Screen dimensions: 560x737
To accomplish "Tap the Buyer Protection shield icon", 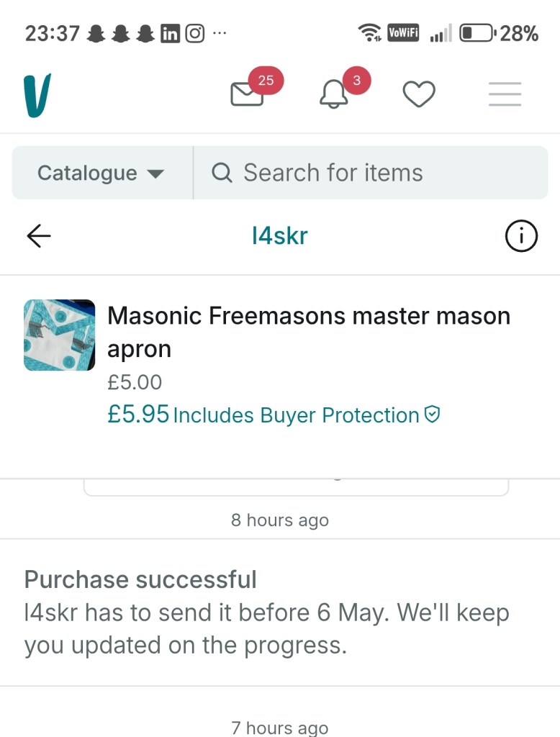I will point(432,415).
